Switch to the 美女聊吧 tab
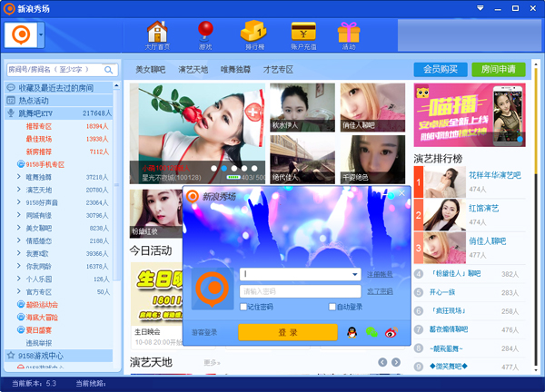 point(150,70)
